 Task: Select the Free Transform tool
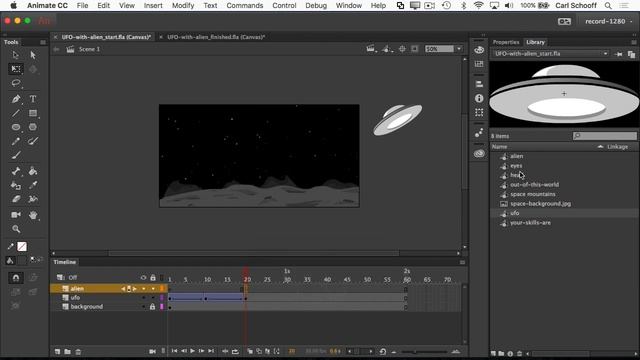tap(16, 69)
